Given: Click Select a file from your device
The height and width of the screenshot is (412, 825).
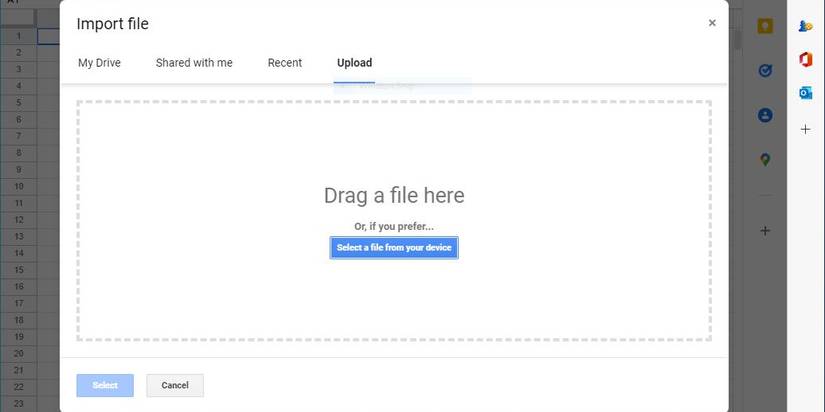Looking at the screenshot, I should pyautogui.click(x=394, y=248).
